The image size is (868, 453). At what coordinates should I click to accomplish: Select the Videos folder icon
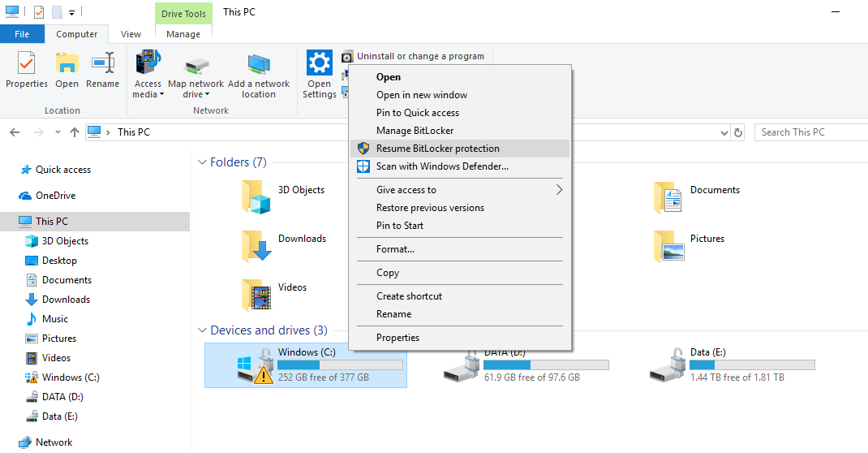(x=256, y=294)
